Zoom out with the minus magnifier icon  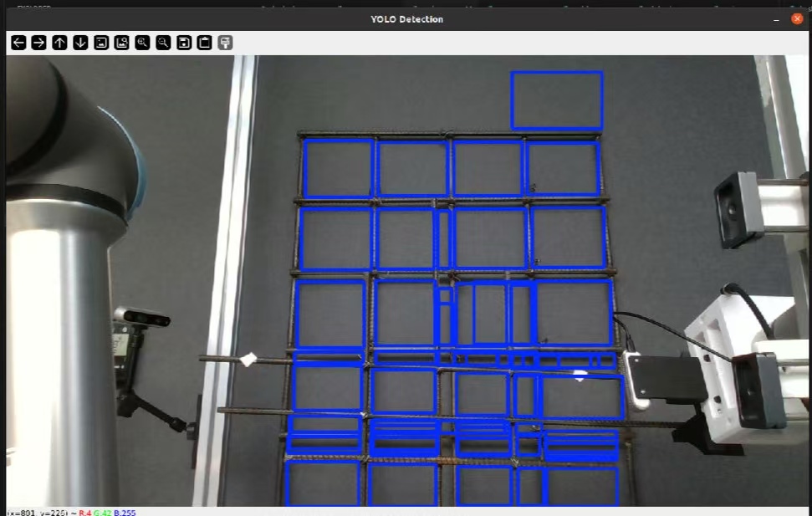(163, 43)
